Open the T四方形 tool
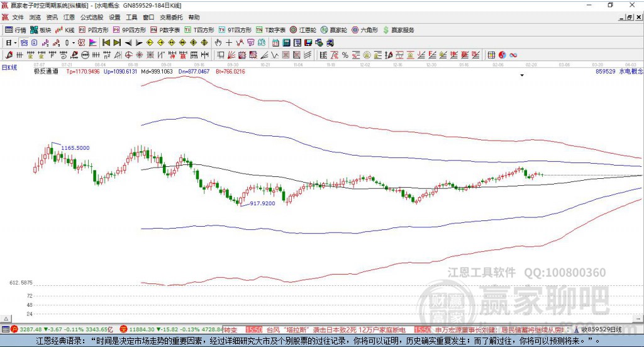644x347 pixels. pos(199,30)
